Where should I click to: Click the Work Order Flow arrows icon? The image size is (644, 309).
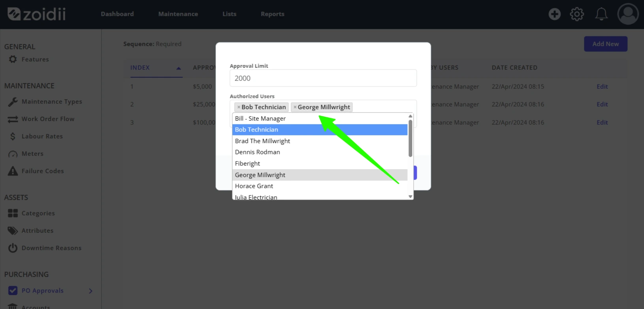click(13, 119)
